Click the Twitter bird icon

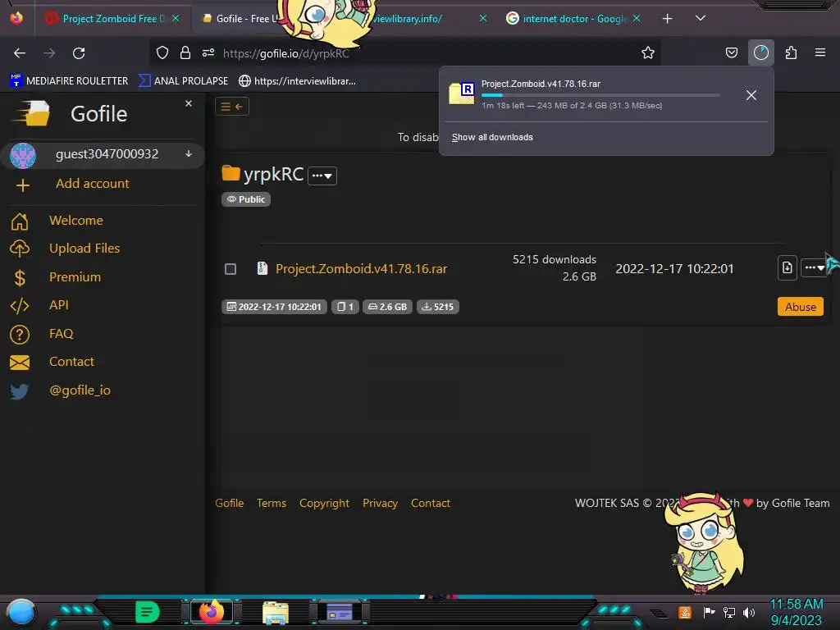tap(20, 391)
